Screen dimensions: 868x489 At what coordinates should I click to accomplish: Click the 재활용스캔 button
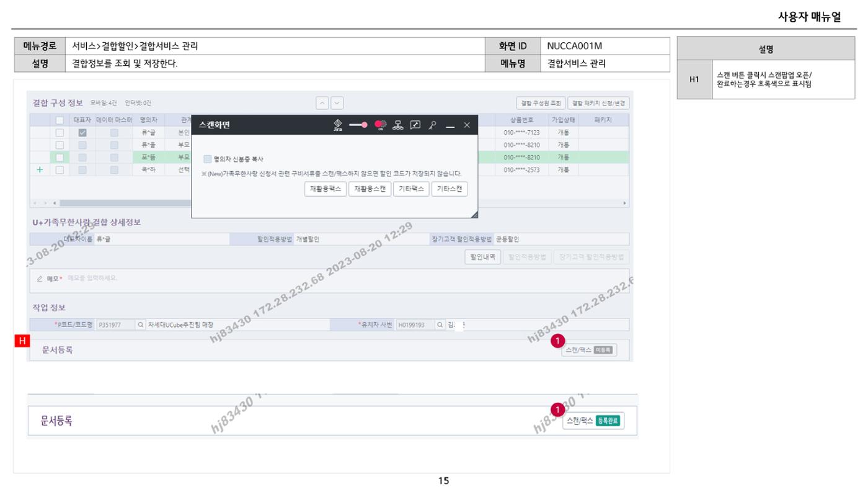(370, 189)
